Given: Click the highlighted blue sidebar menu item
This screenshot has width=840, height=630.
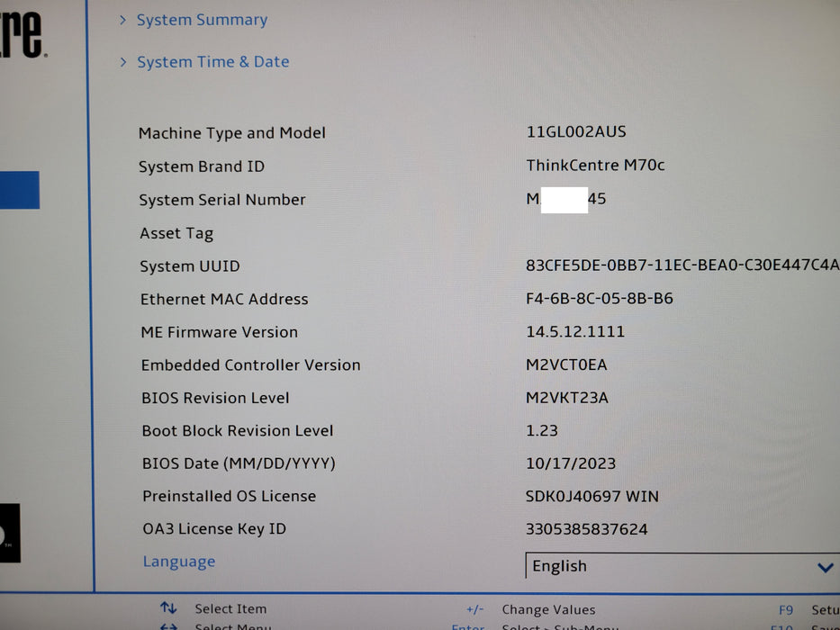Looking at the screenshot, I should pyautogui.click(x=19, y=190).
